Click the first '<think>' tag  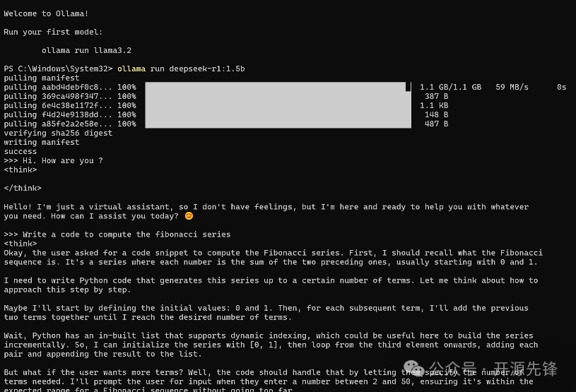tap(20, 170)
